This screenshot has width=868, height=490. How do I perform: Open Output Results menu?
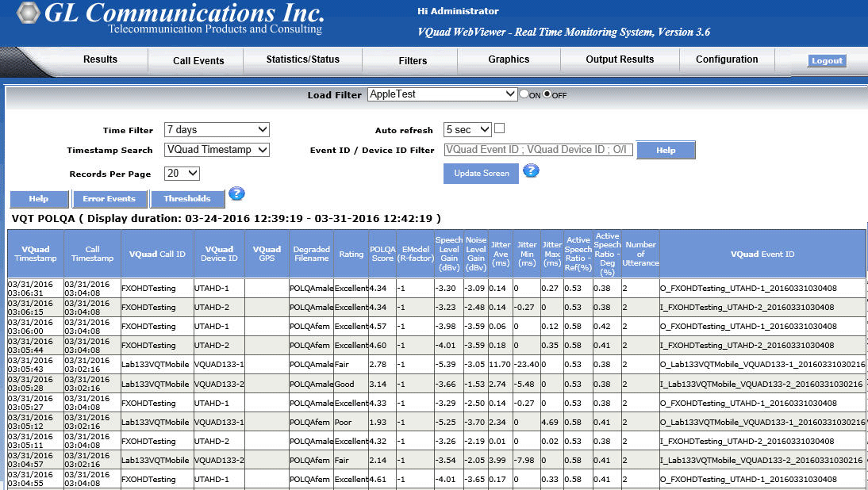[x=620, y=59]
